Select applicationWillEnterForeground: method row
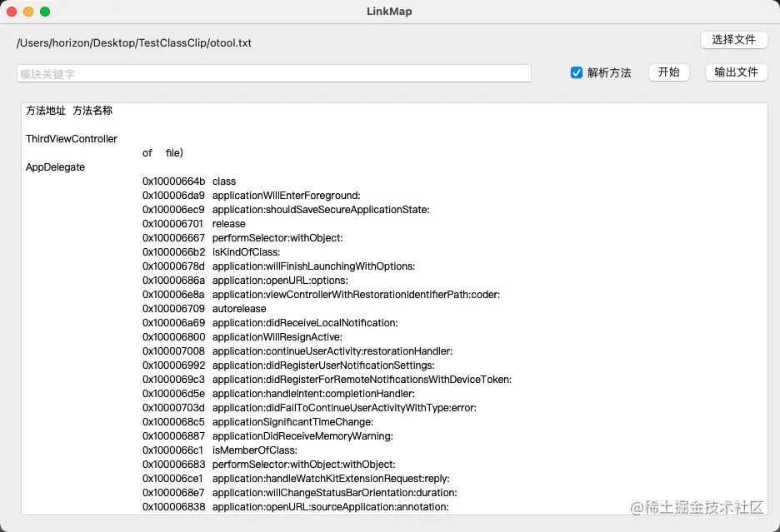The image size is (780, 532). pos(251,196)
